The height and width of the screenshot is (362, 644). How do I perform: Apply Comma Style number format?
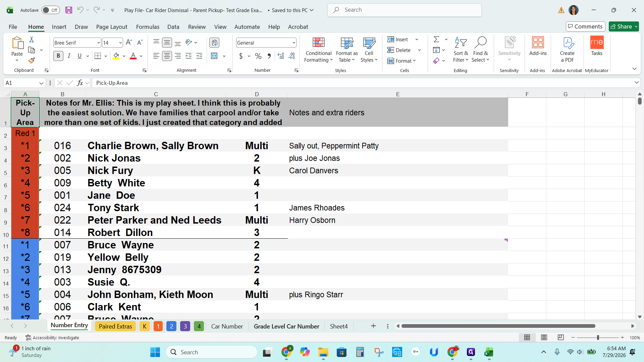coord(269,56)
